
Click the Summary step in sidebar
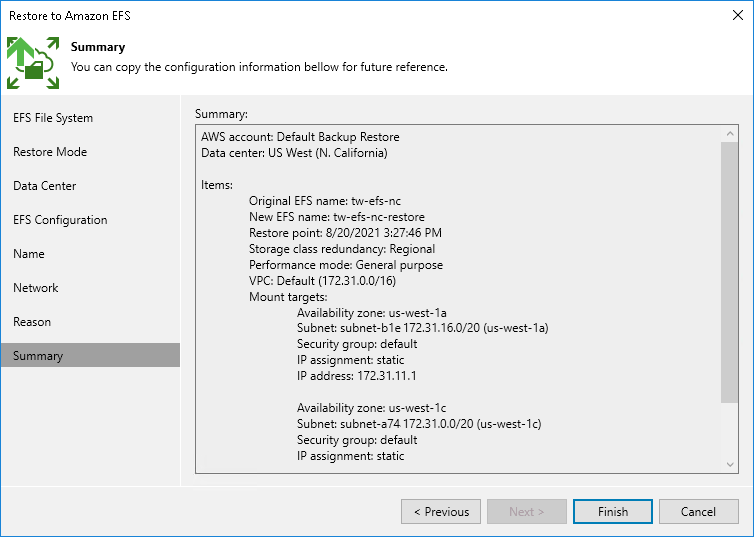38,356
